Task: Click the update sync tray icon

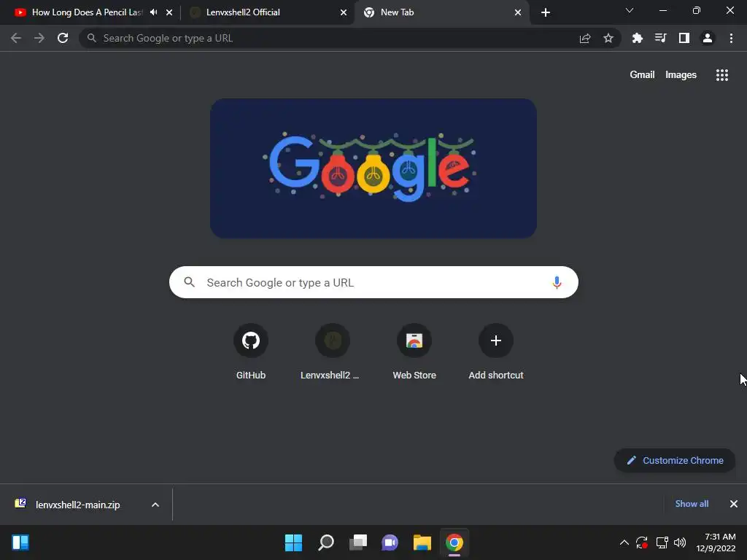Action: click(x=642, y=542)
